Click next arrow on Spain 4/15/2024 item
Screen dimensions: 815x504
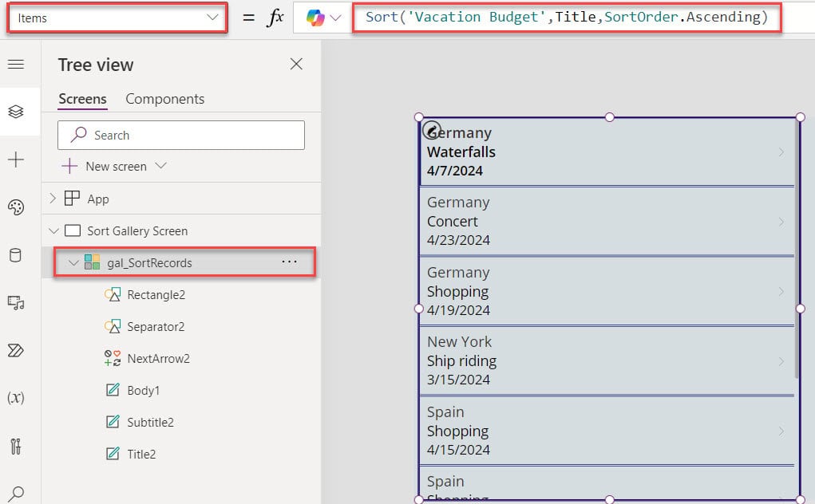point(781,431)
